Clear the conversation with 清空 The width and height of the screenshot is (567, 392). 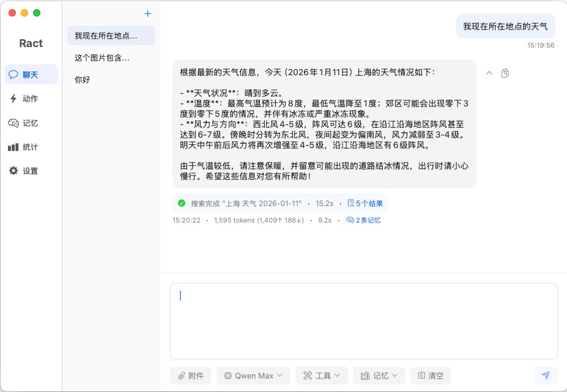tap(431, 375)
